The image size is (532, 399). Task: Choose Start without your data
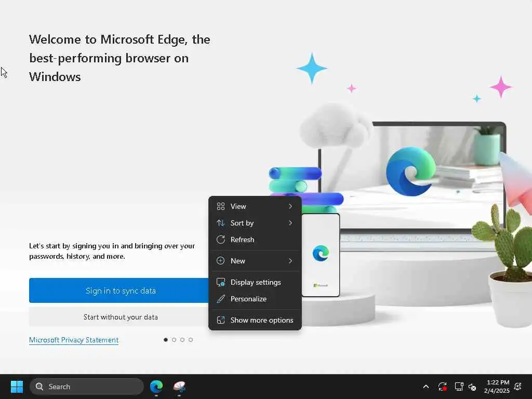coord(119,317)
